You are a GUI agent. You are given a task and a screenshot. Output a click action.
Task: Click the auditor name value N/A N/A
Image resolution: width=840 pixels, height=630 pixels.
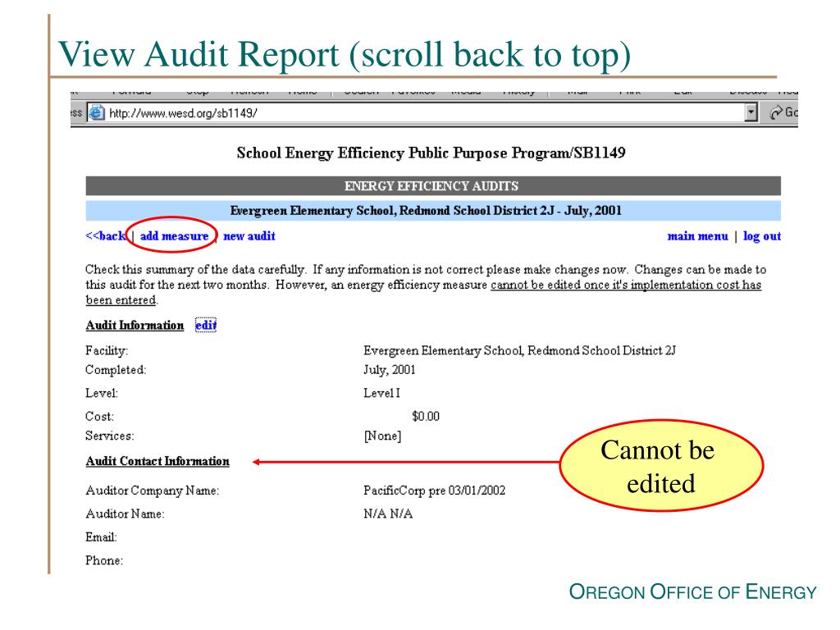[x=388, y=514]
